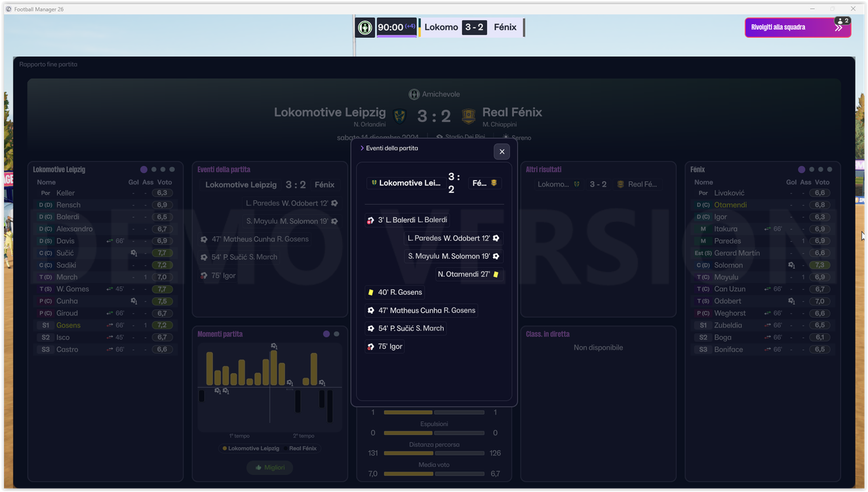Click the Amichevole competition icon
Image resolution: width=868 pixels, height=492 pixels.
(414, 94)
